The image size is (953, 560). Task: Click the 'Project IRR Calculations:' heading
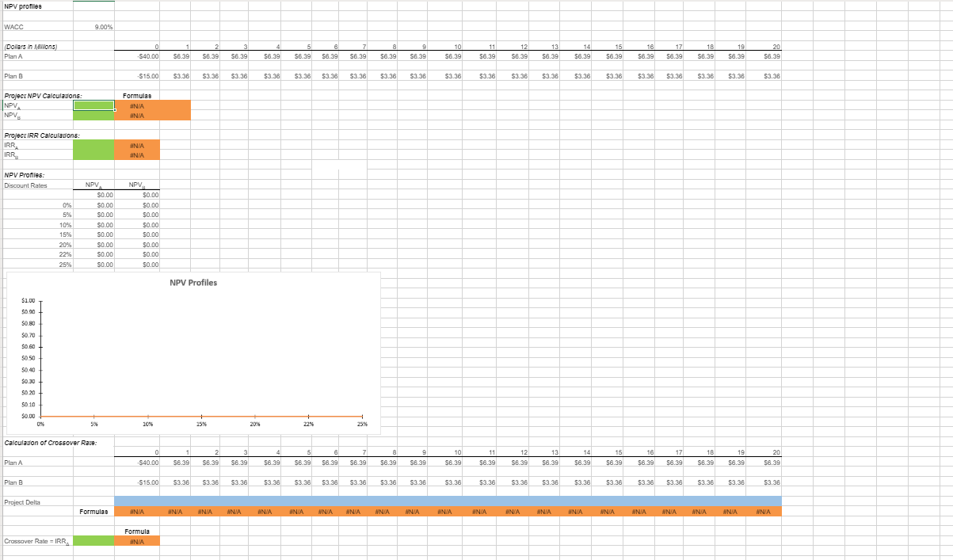pos(42,135)
